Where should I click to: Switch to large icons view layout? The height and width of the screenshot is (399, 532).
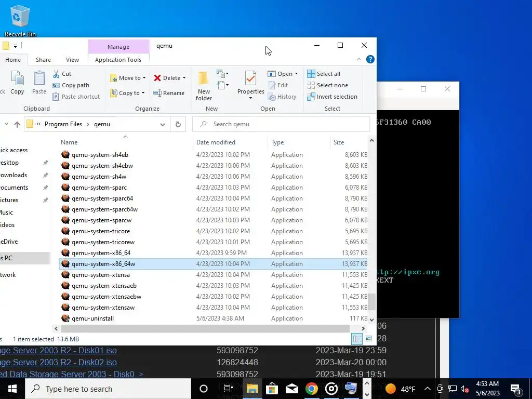click(x=368, y=339)
